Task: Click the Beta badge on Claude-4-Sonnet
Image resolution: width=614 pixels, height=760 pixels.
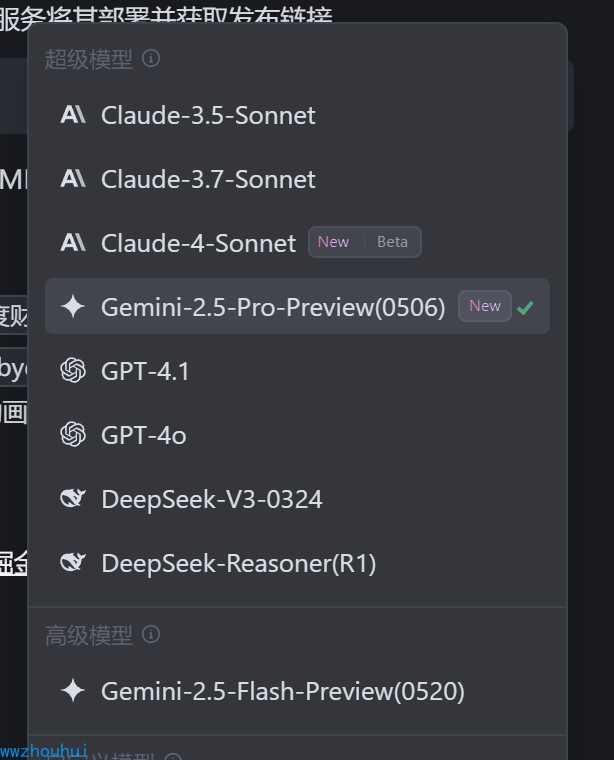Action: 392,242
